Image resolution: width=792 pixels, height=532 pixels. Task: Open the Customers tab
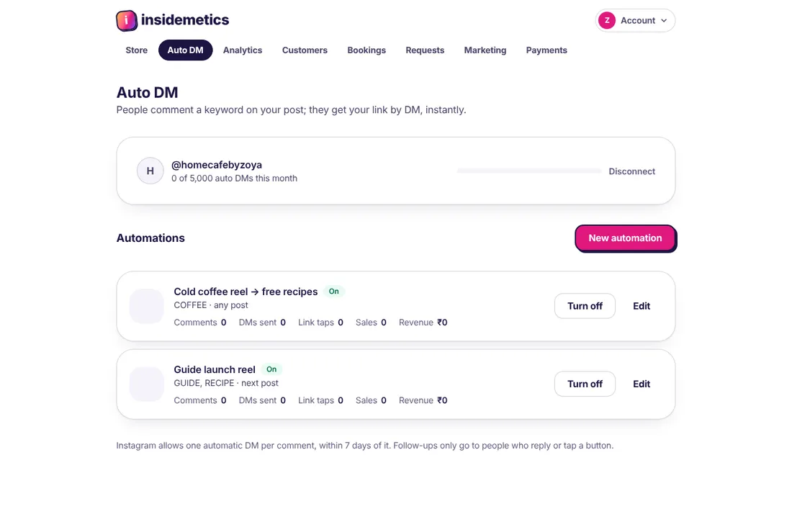(305, 50)
